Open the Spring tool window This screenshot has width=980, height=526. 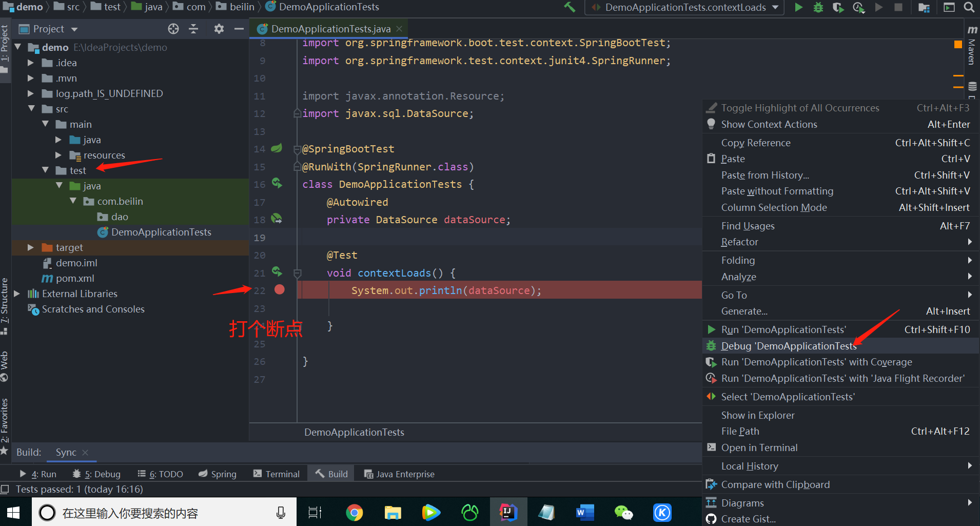(x=218, y=474)
